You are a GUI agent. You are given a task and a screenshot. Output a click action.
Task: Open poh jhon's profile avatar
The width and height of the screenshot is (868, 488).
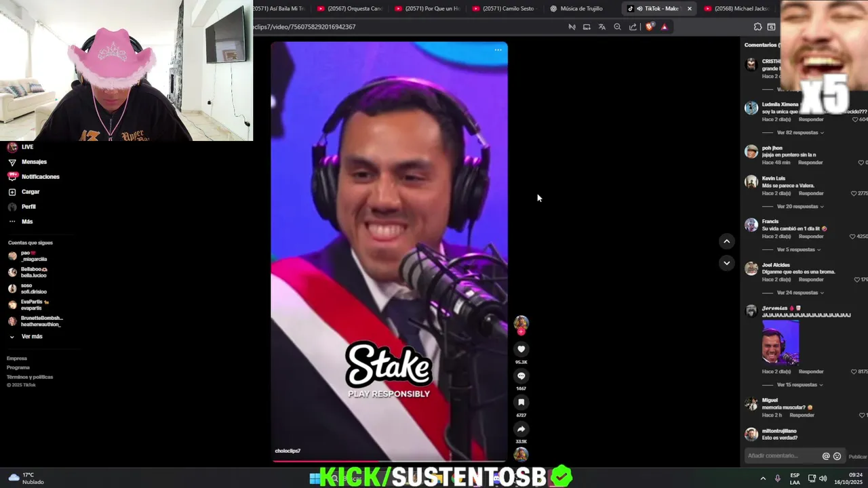click(x=751, y=151)
